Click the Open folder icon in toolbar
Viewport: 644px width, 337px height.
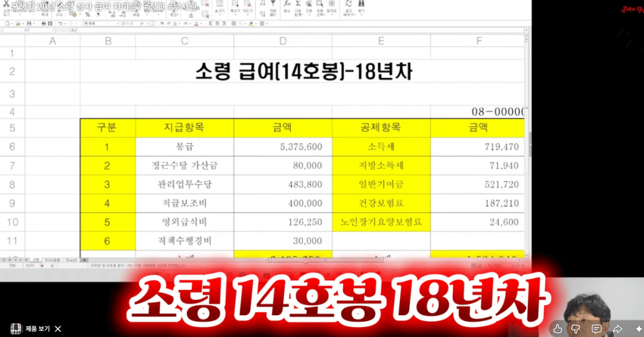tap(17, 23)
